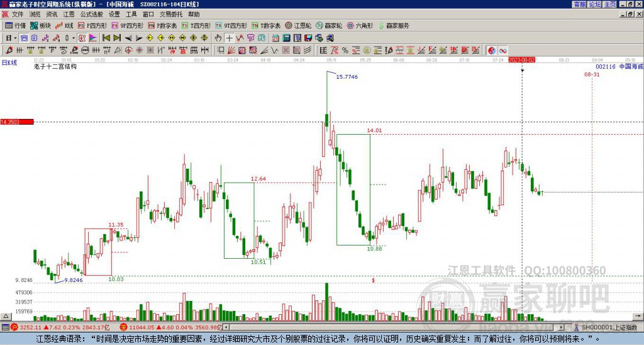Viewport: 644px width, 345px height.
Task: Open the T四方形 tool
Action: coord(196,25)
